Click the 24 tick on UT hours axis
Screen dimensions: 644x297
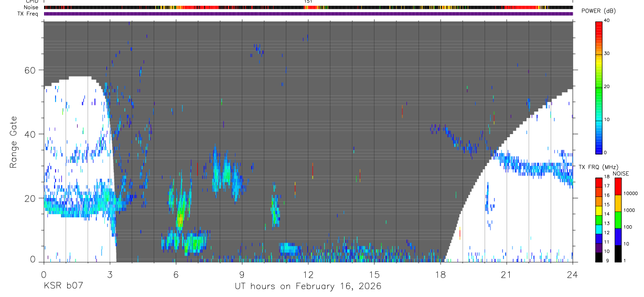click(x=573, y=274)
